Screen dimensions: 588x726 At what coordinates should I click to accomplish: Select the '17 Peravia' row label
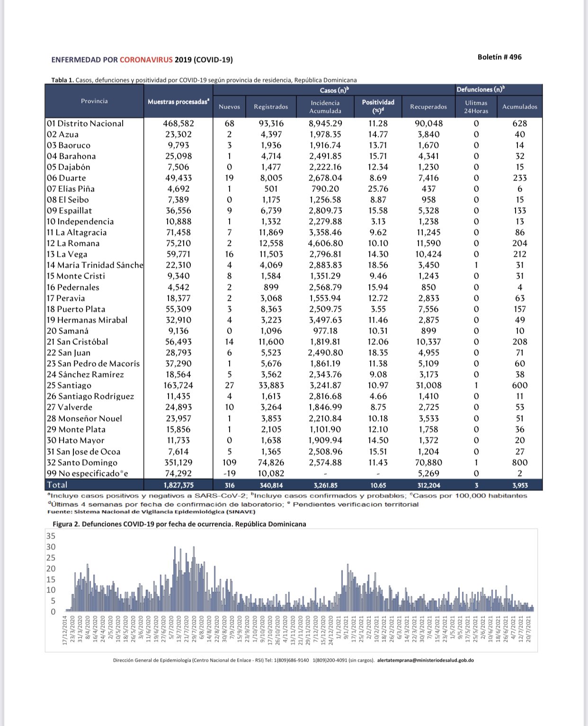66,298
